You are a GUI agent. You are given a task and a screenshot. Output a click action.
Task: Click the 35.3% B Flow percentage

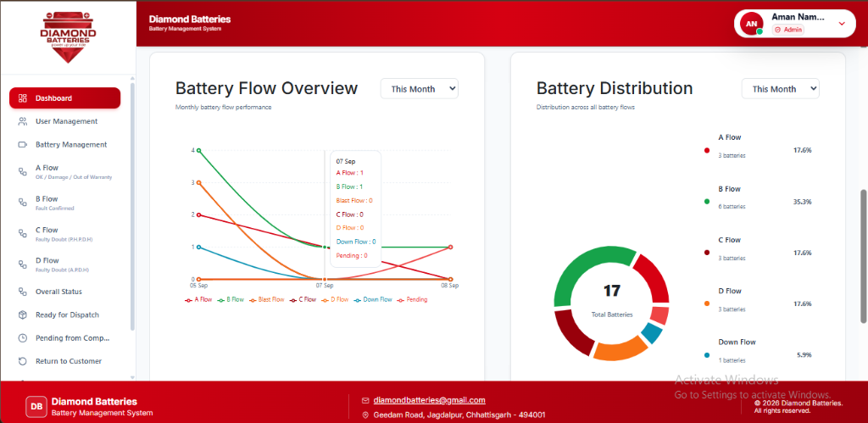tap(802, 202)
